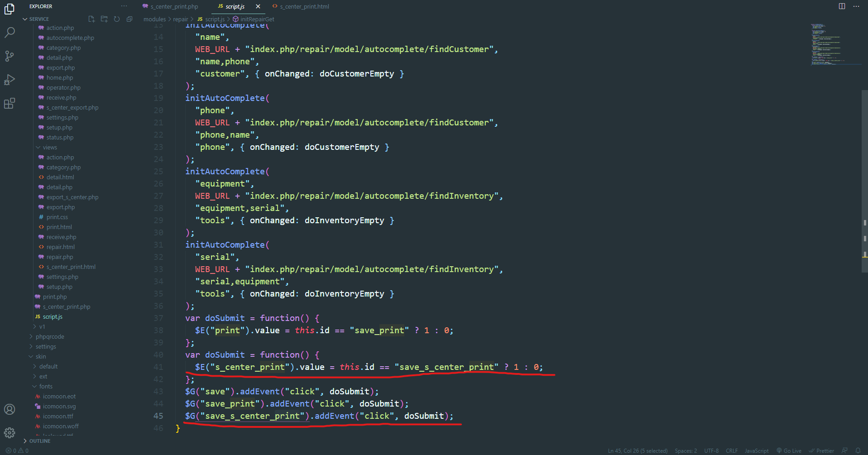Screen dimensions: 868x455
Task: Open the Source Control view
Action: coord(10,56)
